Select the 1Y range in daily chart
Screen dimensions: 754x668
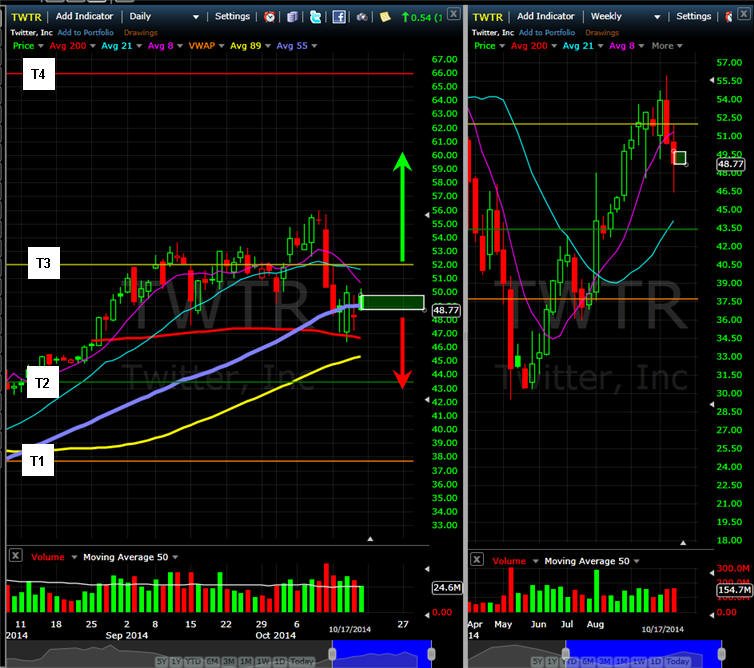pyautogui.click(x=176, y=662)
